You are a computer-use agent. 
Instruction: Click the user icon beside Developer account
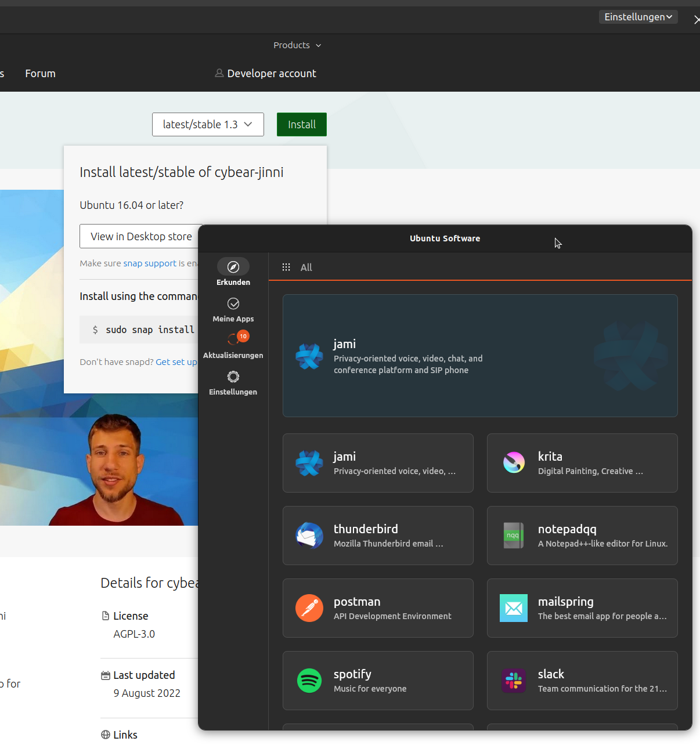(x=219, y=73)
